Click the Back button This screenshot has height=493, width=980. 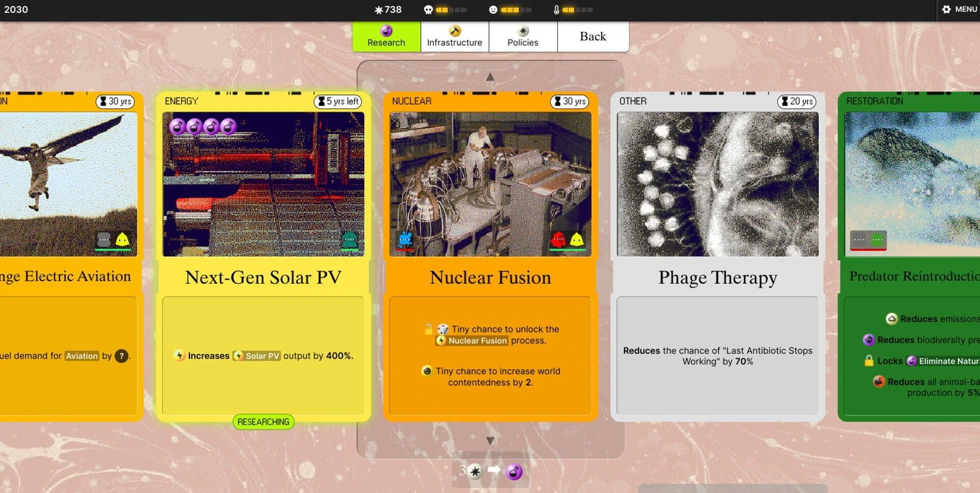(x=593, y=36)
